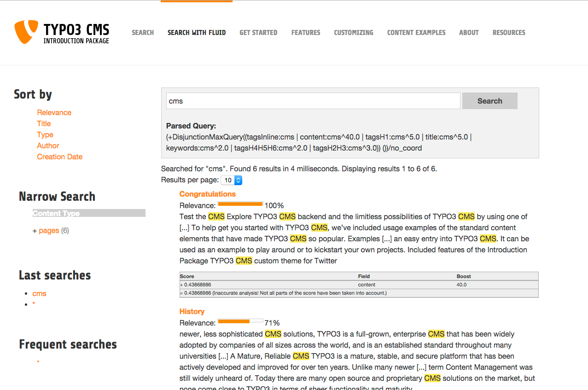Open the Customizing navigation item

tap(354, 33)
